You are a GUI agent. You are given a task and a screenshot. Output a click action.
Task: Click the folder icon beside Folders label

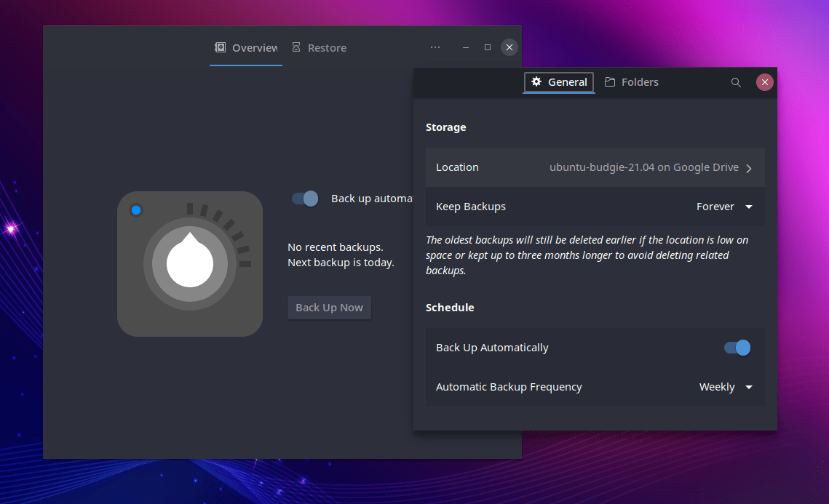tap(611, 81)
